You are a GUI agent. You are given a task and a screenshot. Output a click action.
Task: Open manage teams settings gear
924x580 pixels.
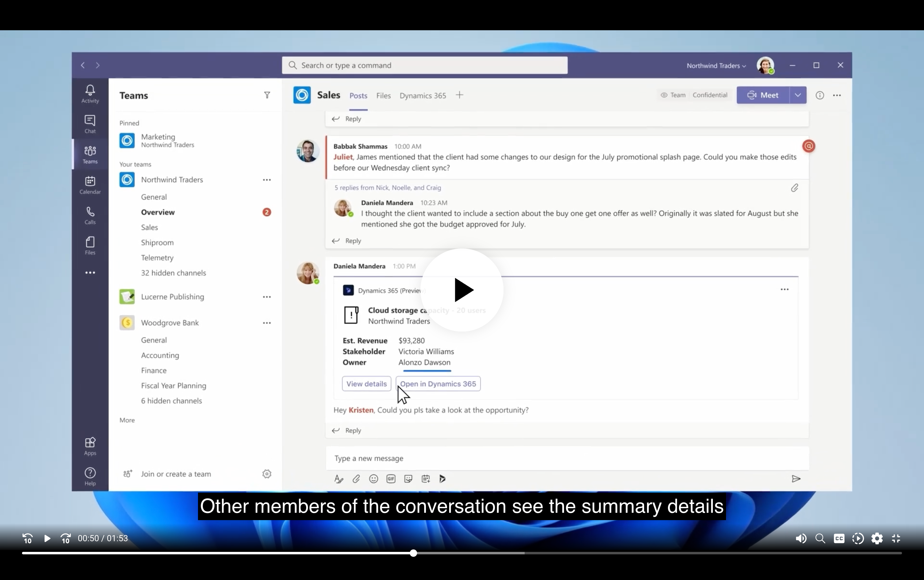[267, 474]
